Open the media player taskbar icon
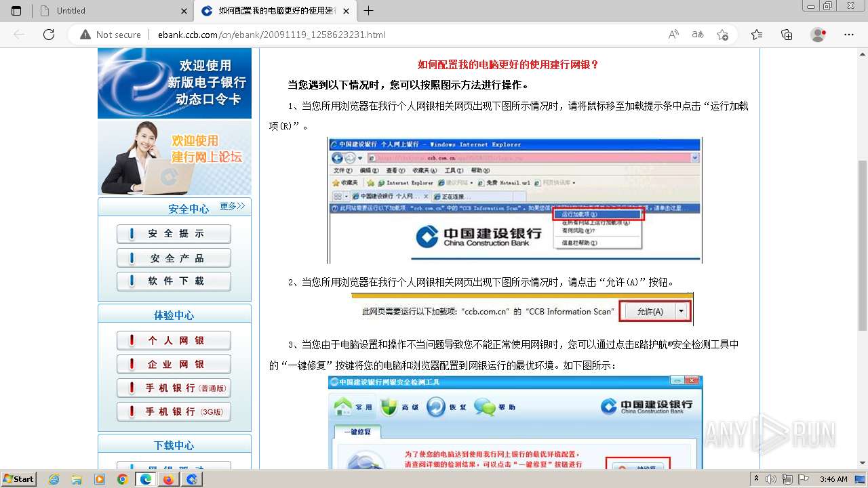Image resolution: width=868 pixels, height=488 pixels. (100, 479)
